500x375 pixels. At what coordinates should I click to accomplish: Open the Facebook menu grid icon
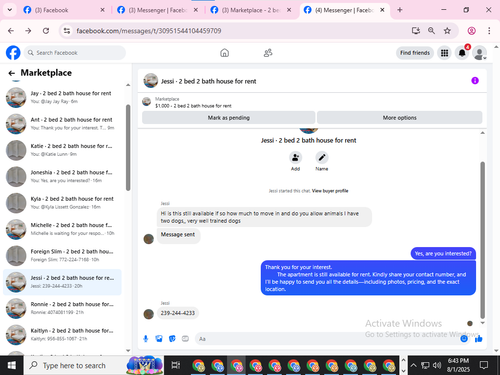[x=444, y=53]
